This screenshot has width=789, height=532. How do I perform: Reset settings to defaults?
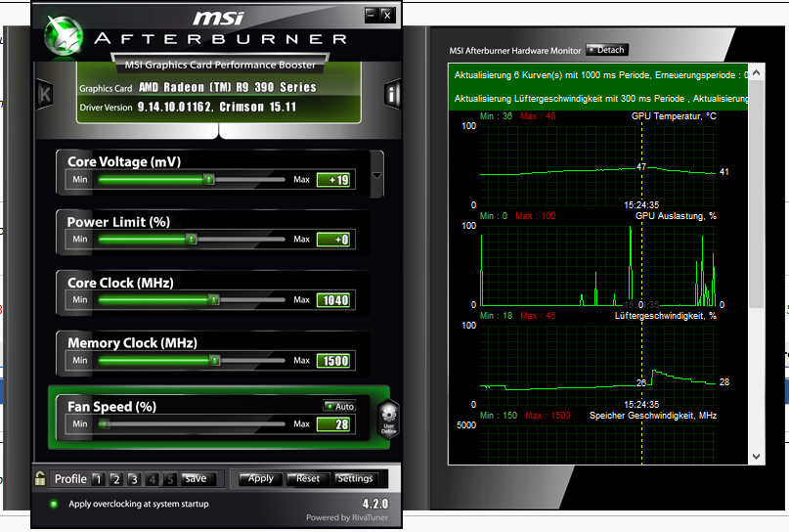click(x=307, y=478)
